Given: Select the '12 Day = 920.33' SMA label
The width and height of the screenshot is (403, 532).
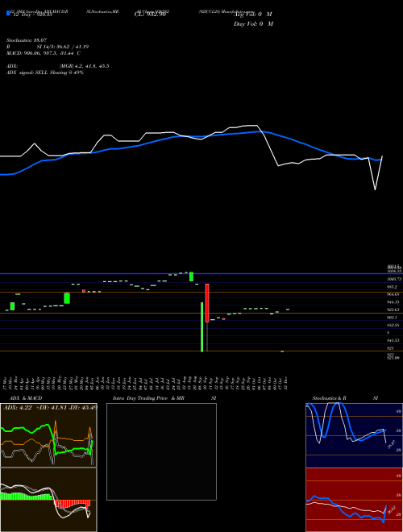Looking at the screenshot, I should [x=32, y=15].
